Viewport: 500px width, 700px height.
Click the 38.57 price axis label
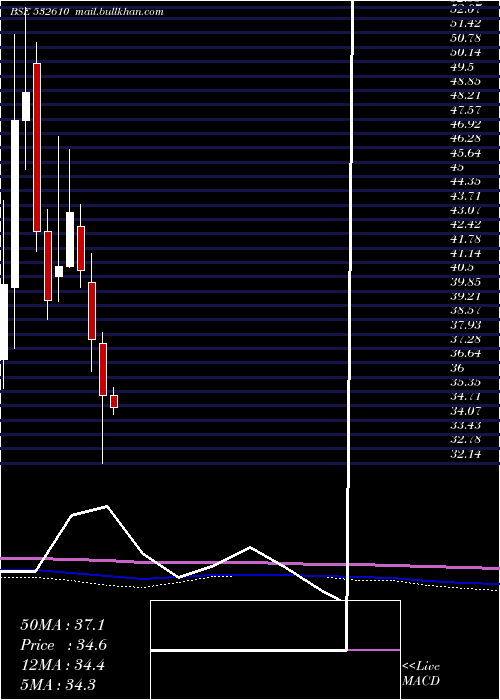tap(466, 310)
